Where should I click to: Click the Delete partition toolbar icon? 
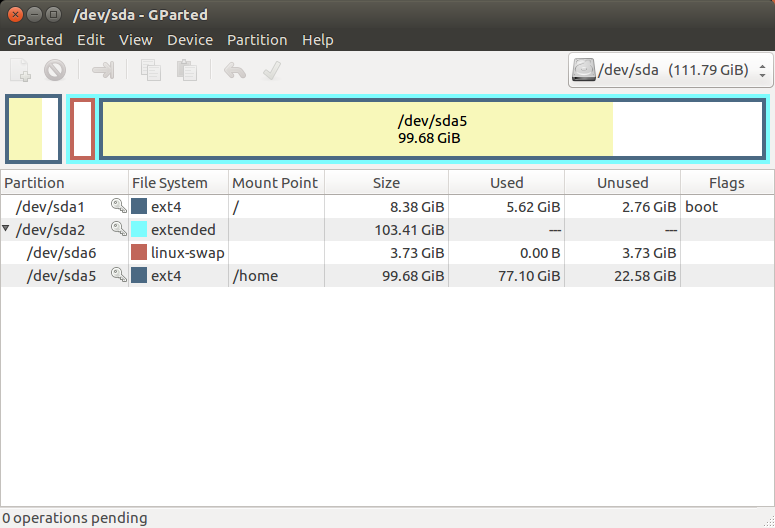point(55,70)
